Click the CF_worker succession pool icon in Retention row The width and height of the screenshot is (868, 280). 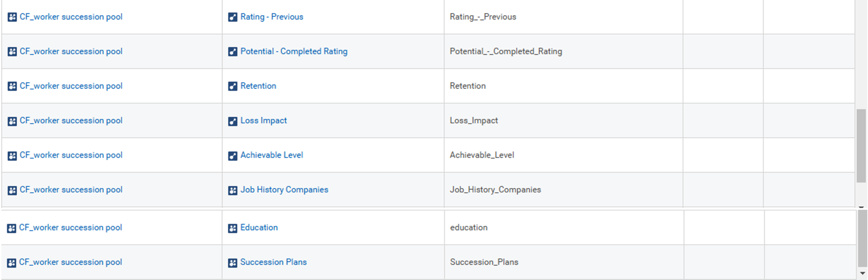pyautogui.click(x=12, y=86)
